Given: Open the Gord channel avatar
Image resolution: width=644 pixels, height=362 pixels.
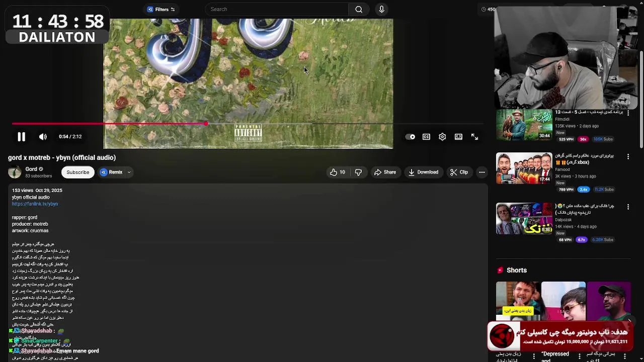Looking at the screenshot, I should click(x=15, y=172).
